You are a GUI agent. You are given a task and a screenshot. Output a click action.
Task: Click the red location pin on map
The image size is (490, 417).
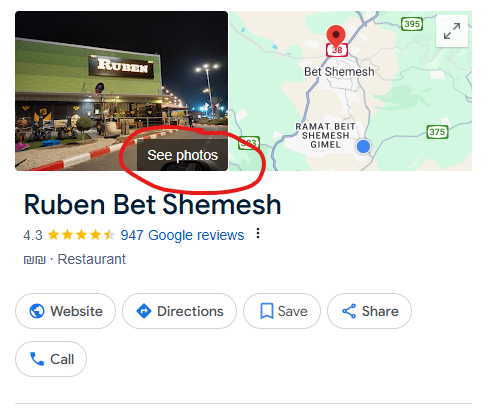[336, 37]
